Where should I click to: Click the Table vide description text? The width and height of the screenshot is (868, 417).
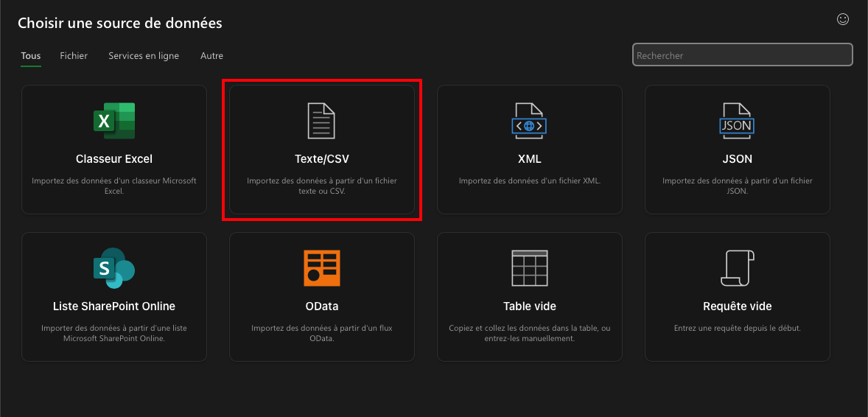click(529, 333)
